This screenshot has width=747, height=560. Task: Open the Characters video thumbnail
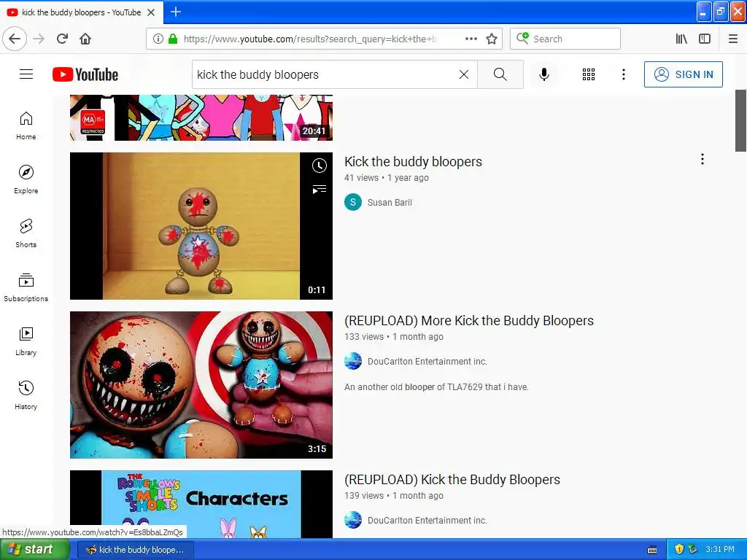tap(201, 505)
